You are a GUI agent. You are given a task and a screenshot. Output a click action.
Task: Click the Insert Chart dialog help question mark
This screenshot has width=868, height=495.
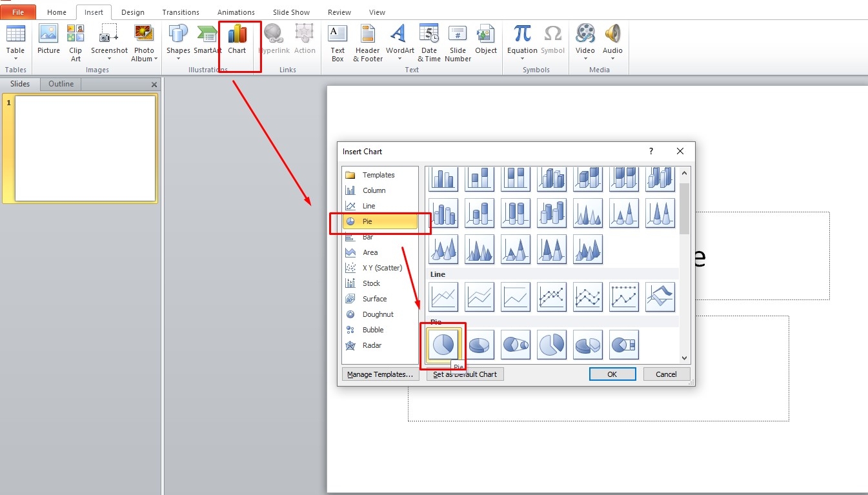tap(651, 151)
